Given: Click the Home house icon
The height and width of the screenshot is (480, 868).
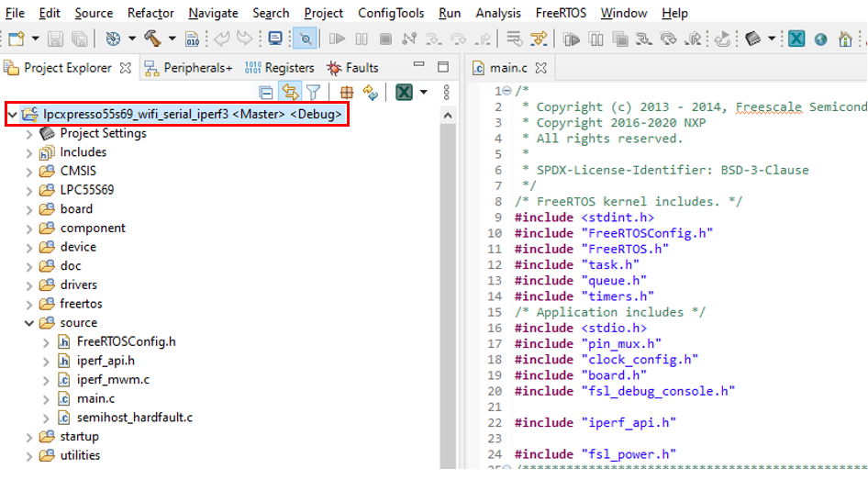Looking at the screenshot, I should pyautogui.click(x=845, y=39).
